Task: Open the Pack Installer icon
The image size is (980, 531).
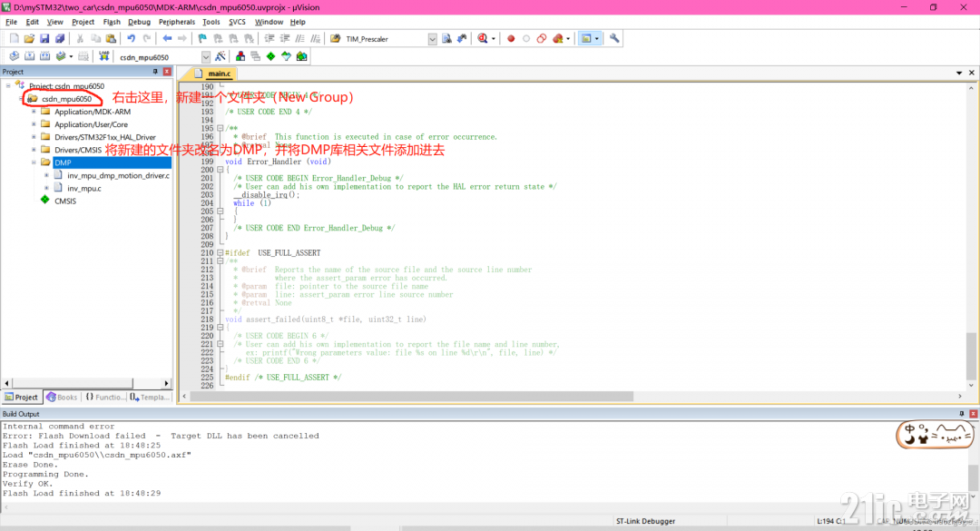Action: tap(302, 56)
